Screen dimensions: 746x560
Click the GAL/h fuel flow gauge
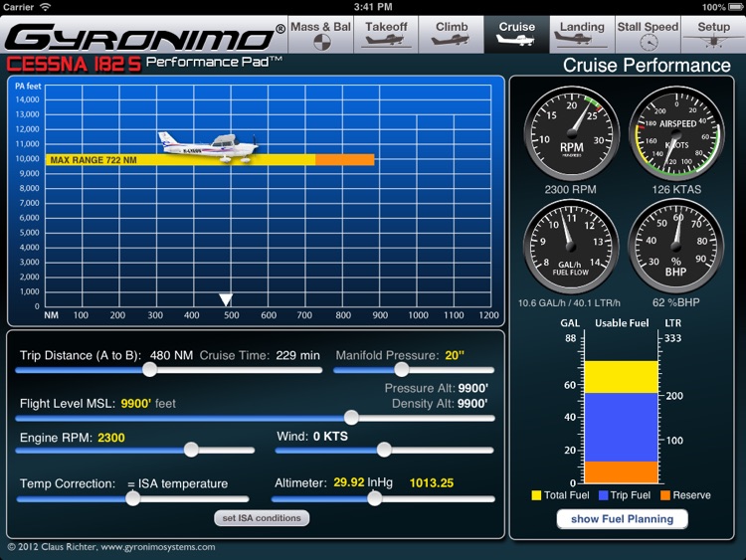point(571,247)
